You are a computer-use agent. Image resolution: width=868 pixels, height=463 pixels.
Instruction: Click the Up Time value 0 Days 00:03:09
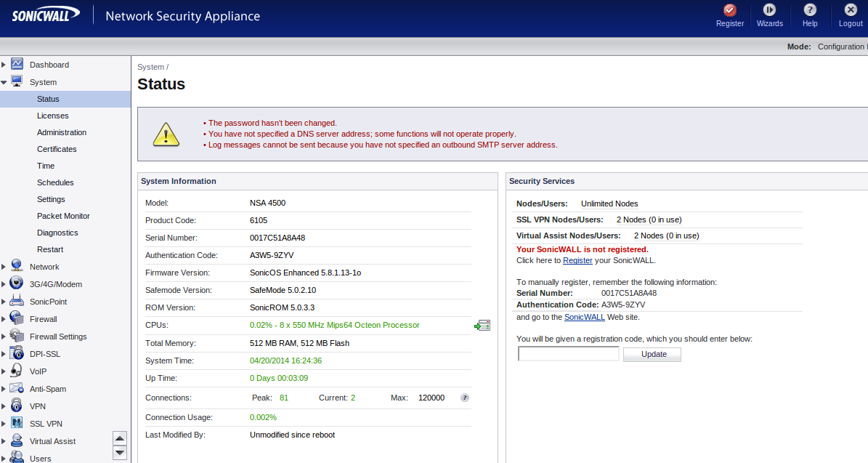(278, 378)
